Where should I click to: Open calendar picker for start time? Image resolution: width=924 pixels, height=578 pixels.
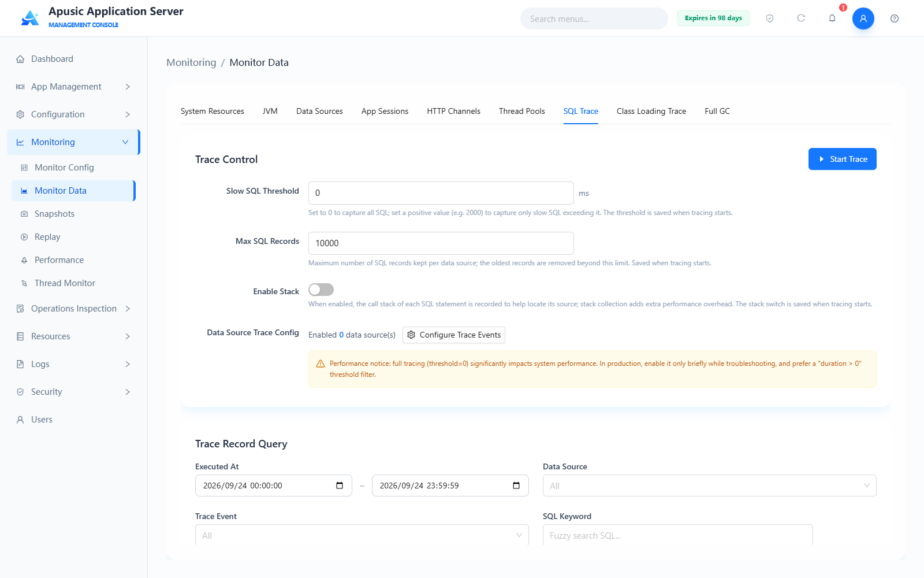tap(340, 486)
